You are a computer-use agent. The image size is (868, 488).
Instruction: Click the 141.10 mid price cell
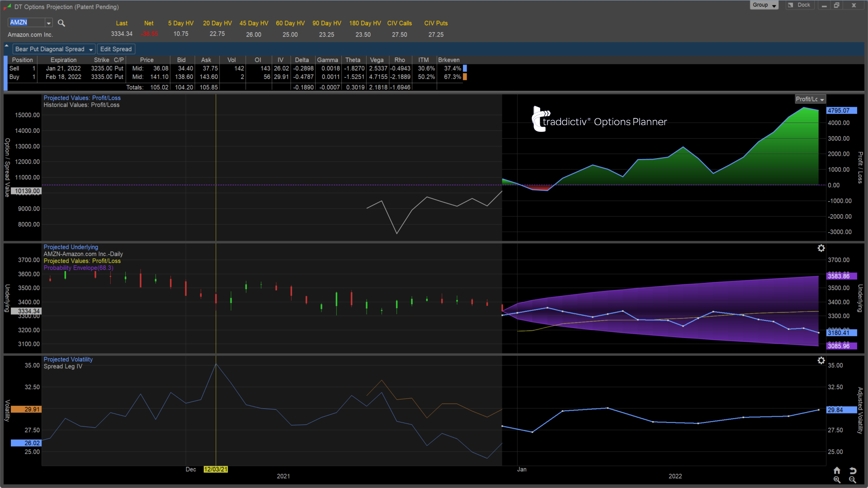tap(159, 77)
